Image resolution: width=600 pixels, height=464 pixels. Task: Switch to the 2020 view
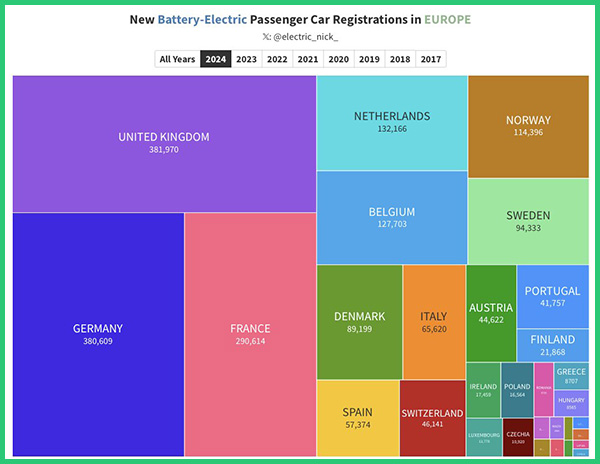(x=339, y=59)
